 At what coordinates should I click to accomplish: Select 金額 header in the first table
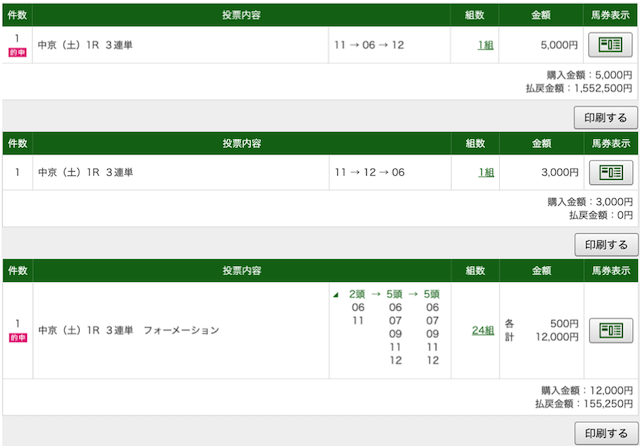pos(541,15)
